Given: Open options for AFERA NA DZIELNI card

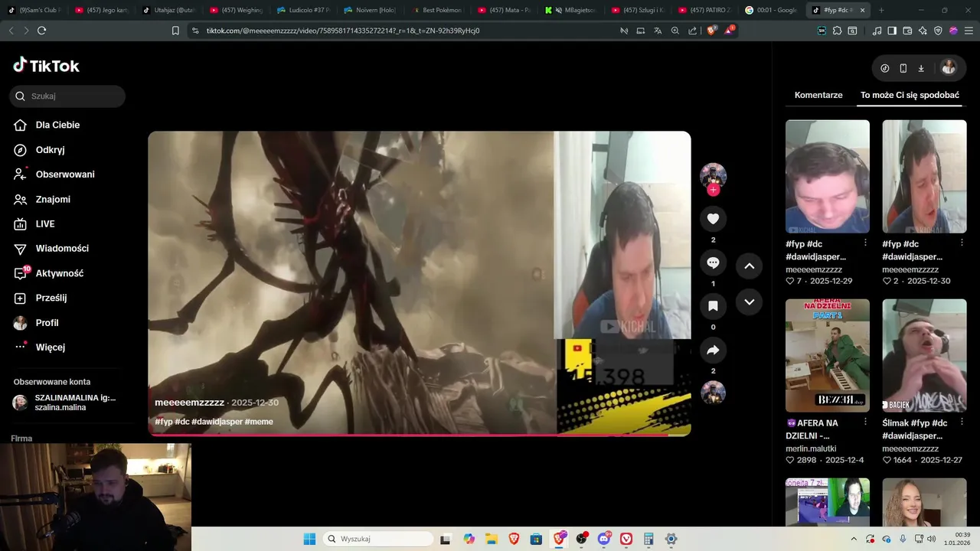Looking at the screenshot, I should [865, 422].
